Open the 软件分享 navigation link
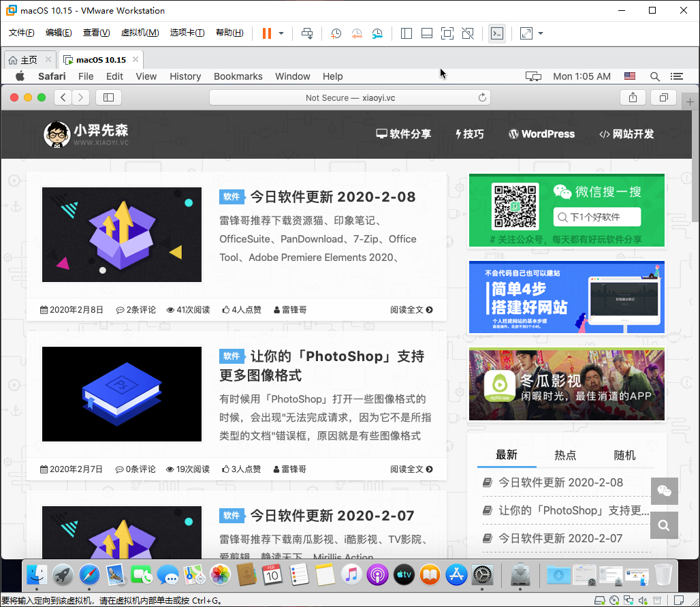The width and height of the screenshot is (700, 607). pos(403,134)
